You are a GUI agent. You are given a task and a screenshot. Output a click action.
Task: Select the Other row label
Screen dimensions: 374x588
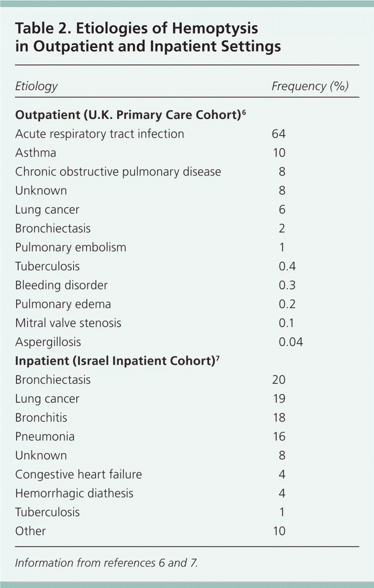click(30, 531)
